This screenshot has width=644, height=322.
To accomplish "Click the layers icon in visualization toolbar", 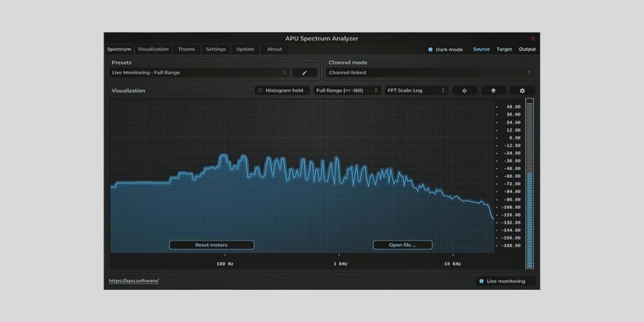I will (493, 90).
